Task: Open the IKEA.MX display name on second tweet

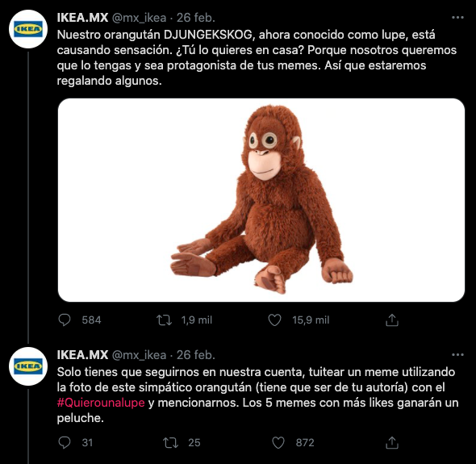Action: tap(82, 355)
